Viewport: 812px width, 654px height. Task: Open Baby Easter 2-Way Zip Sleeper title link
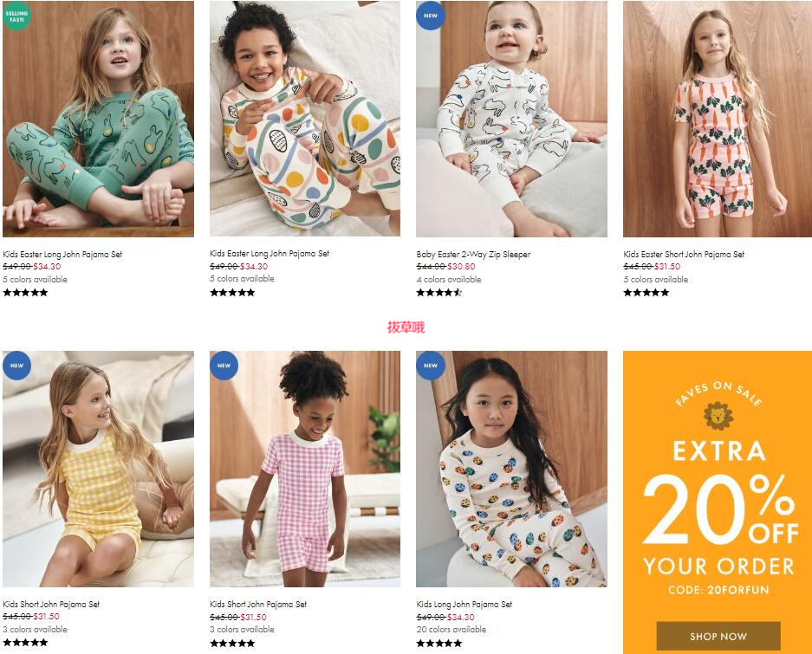(x=473, y=255)
